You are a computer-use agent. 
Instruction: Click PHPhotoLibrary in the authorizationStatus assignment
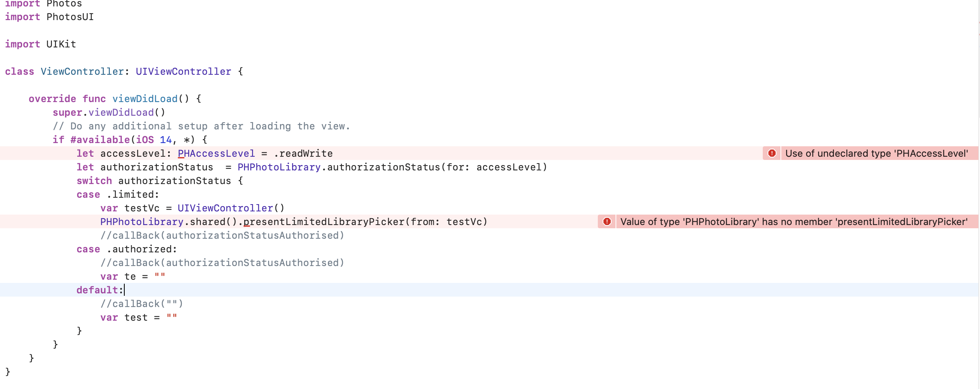(279, 167)
